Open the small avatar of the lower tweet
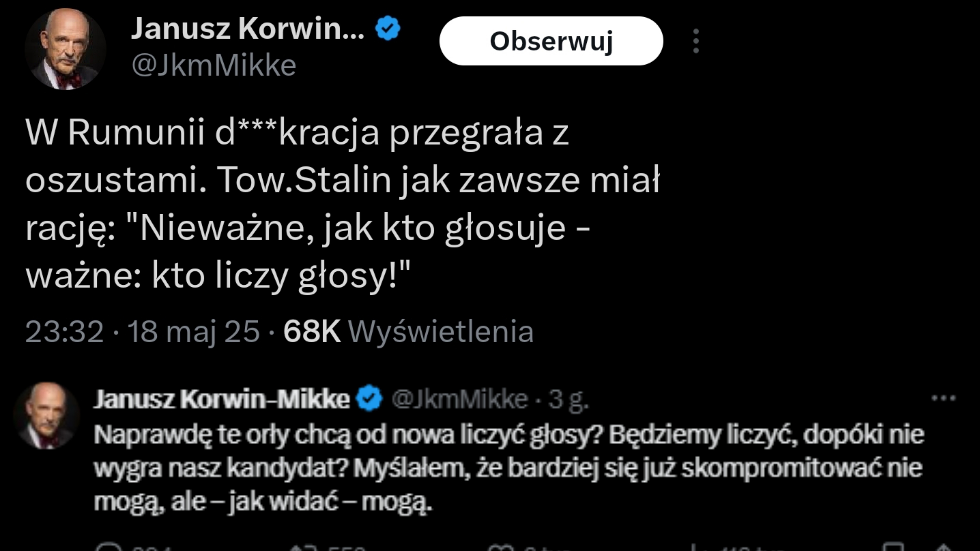 46,415
